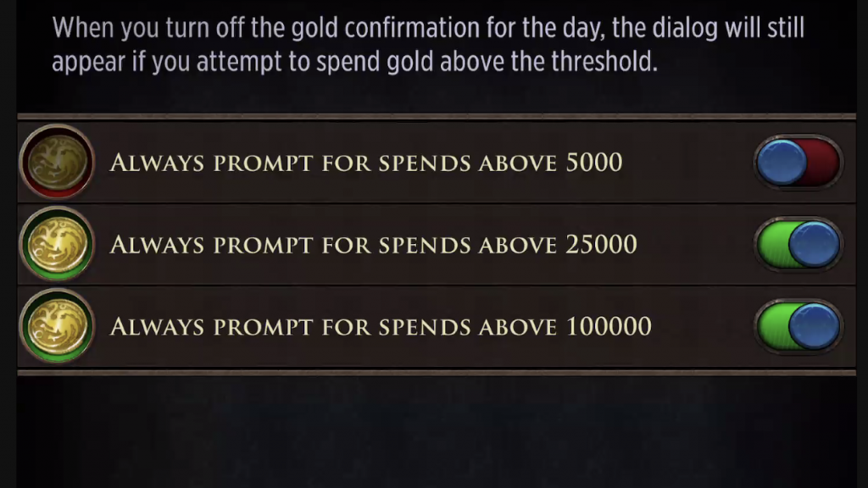Click the number 25000 in the second row
This screenshot has height=488, width=868.
pyautogui.click(x=601, y=244)
